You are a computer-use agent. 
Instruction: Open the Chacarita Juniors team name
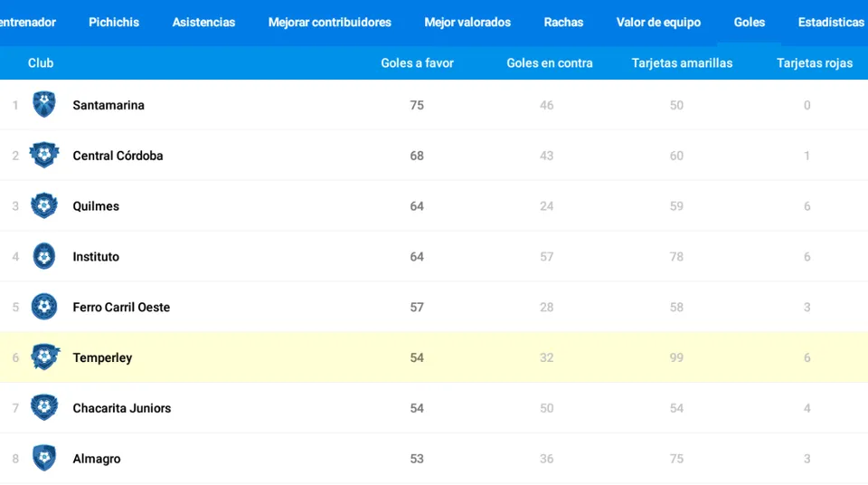[122, 408]
